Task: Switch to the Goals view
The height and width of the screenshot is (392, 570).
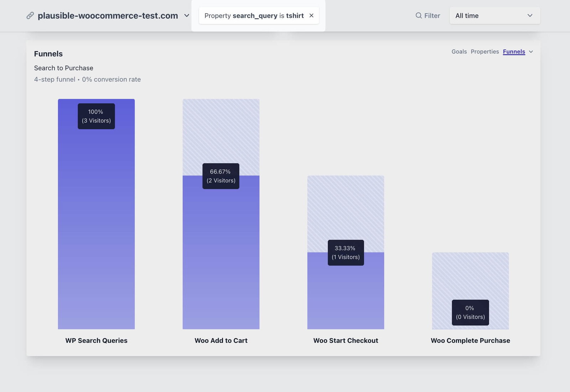Action: pyautogui.click(x=459, y=52)
